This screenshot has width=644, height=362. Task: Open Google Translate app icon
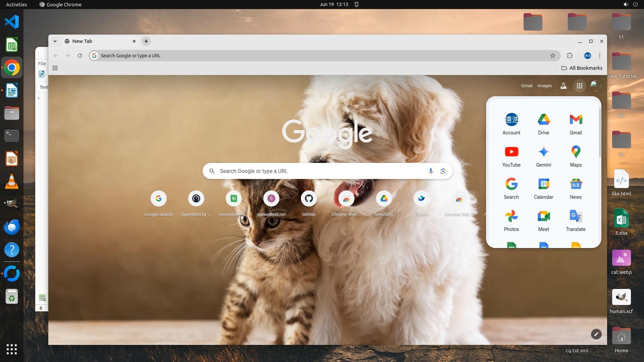(576, 216)
